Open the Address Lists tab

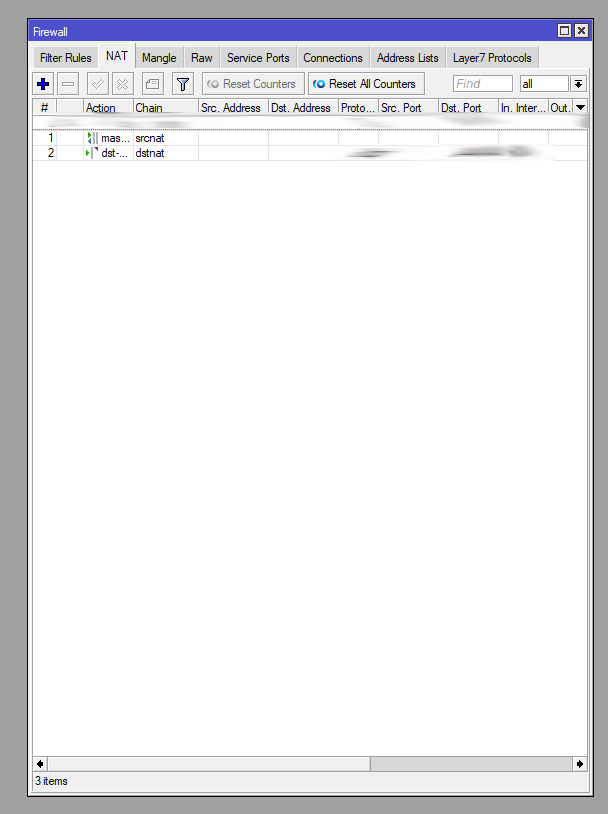[408, 58]
